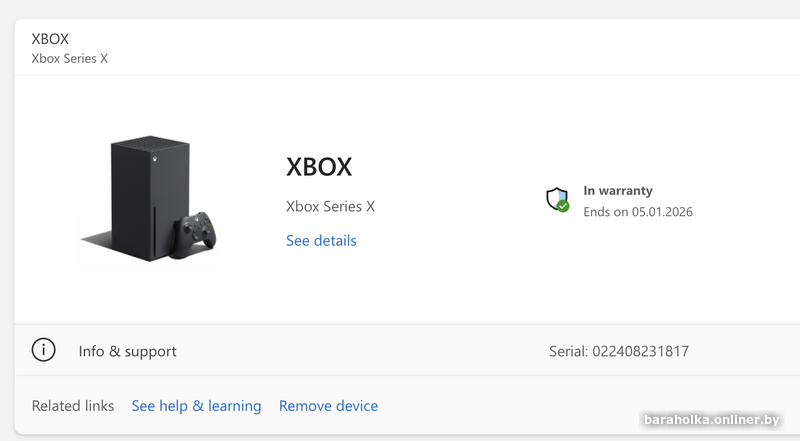Screen dimensions: 800x441
Task: Click the XBOX title in card header
Action: coord(50,39)
